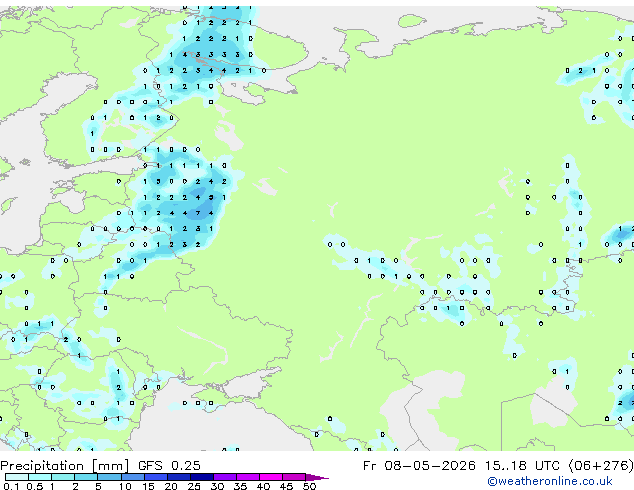The image size is (634, 490).
Task: Click the '35' legend scale label
Action: pos(240,486)
